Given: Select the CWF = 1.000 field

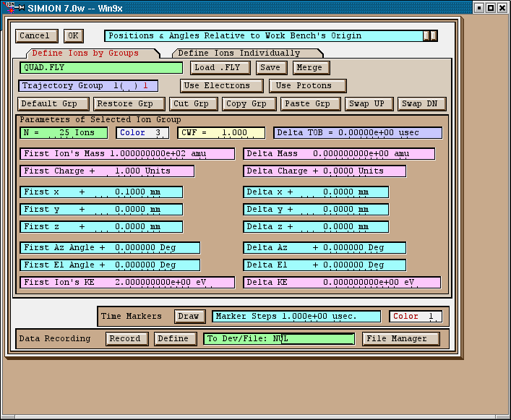Looking at the screenshot, I should tap(221, 133).
